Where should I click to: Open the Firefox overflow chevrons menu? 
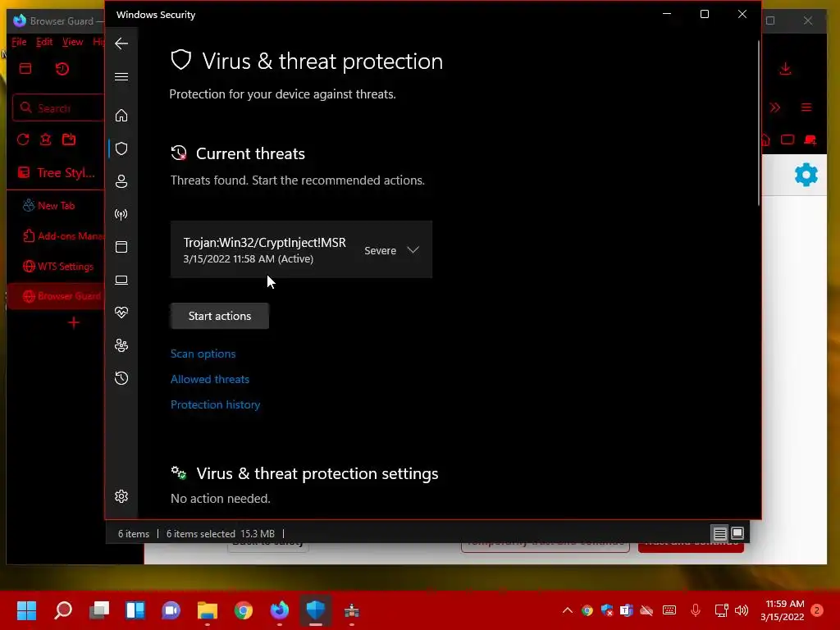775,107
